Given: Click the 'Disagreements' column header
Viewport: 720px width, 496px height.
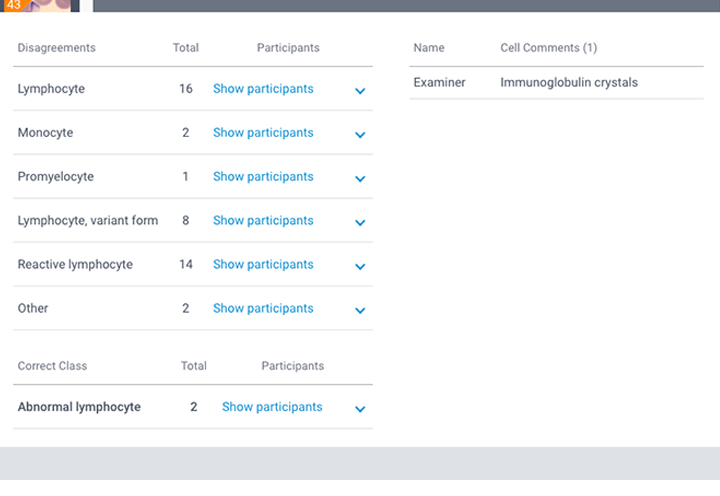Looking at the screenshot, I should pos(56,48).
